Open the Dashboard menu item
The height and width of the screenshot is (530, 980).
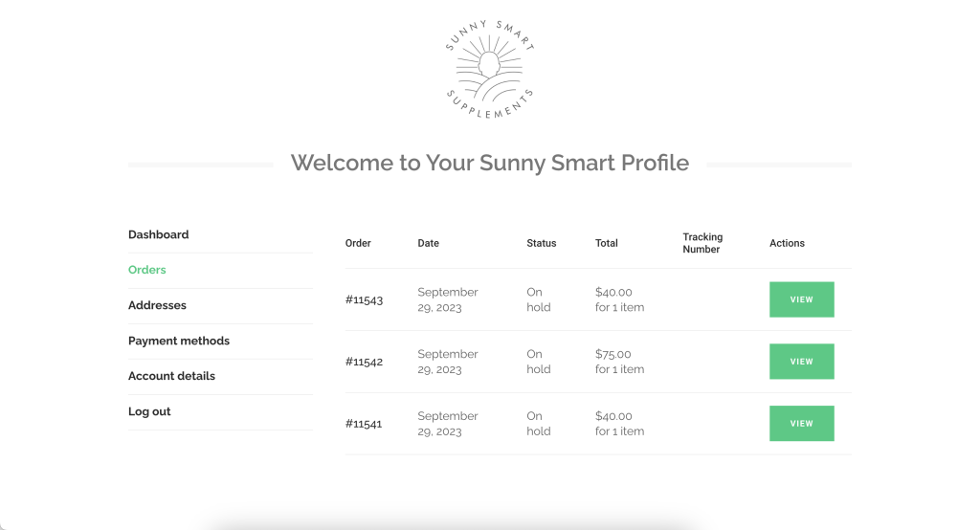[158, 234]
